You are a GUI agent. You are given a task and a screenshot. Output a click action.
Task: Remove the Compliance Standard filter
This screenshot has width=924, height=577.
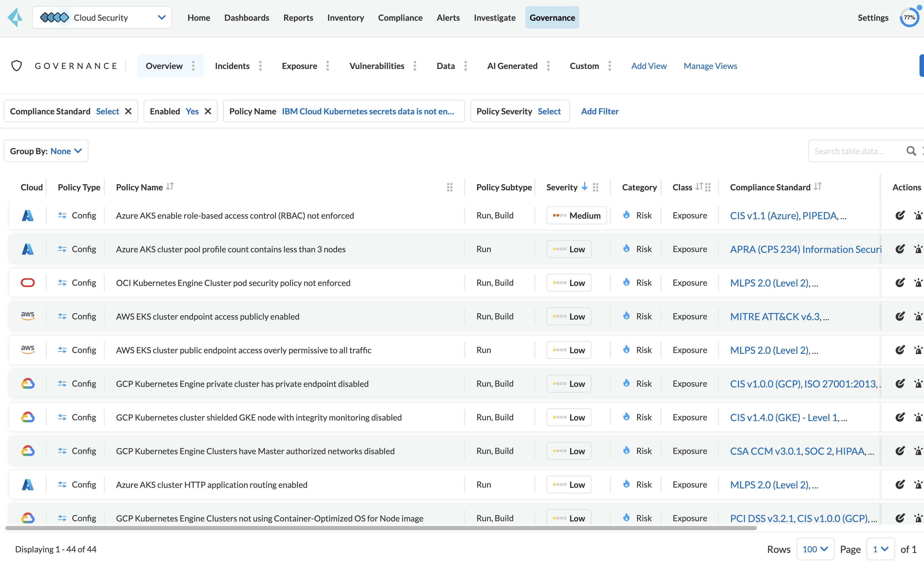coord(128,111)
